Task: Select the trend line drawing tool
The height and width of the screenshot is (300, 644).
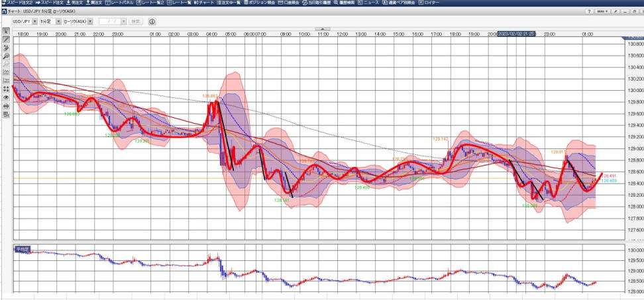Action: (x=6, y=40)
